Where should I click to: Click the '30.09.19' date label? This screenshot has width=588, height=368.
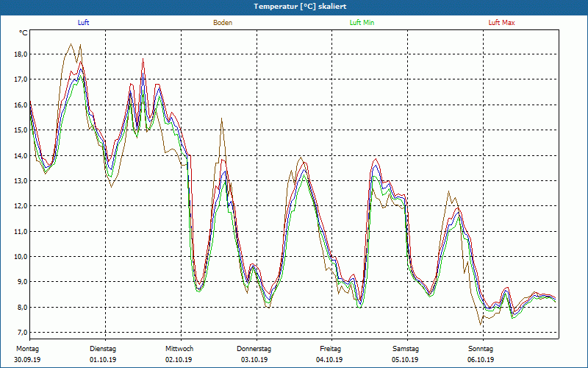(27, 359)
